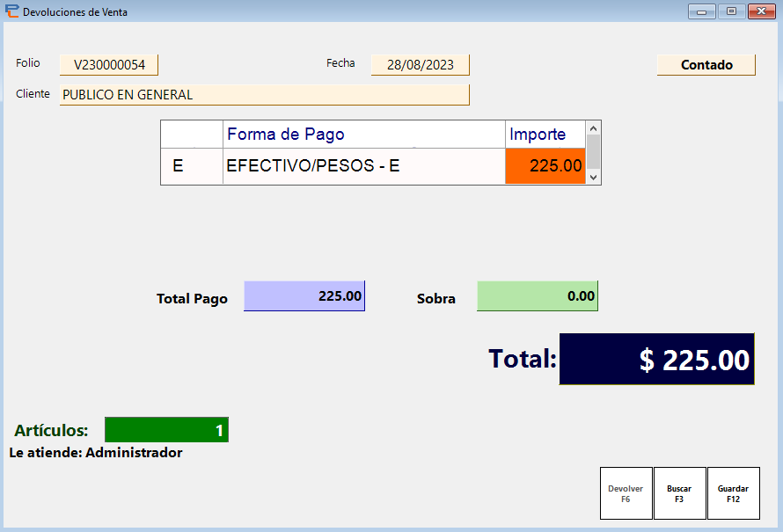Click the Devolver F6 button
Screen dimensions: 783x532
coord(626,493)
